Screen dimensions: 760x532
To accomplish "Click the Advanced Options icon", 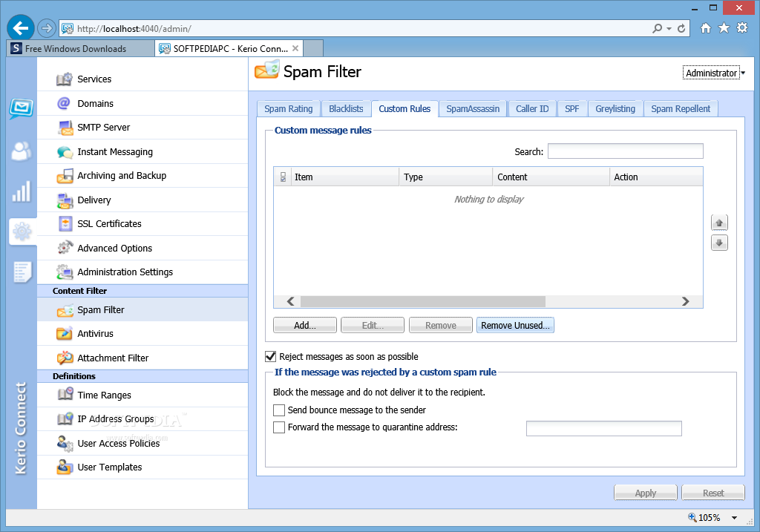I will click(65, 248).
